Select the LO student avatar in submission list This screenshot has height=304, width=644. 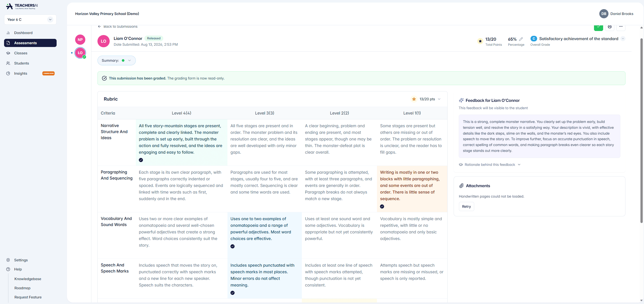point(80,53)
